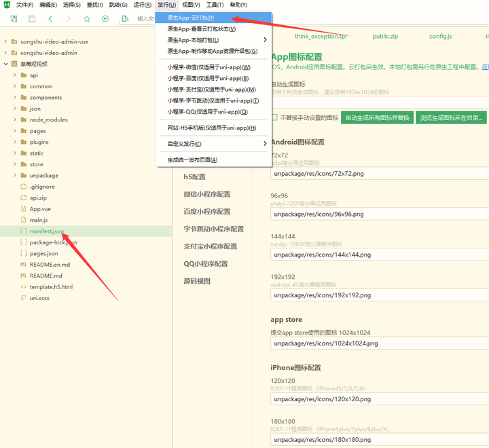489x448 pixels.
Task: Open 原生App-本地打包(L) submenu
Action: click(213, 40)
